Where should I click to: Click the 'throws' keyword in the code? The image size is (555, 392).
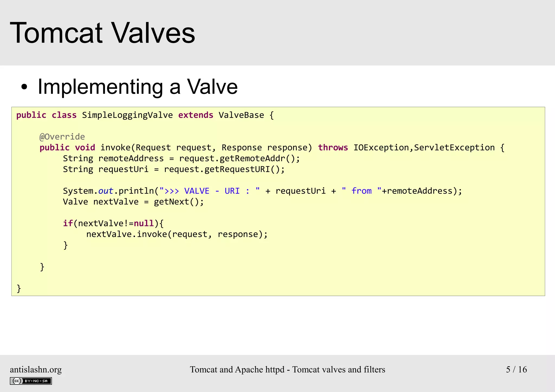pos(333,148)
